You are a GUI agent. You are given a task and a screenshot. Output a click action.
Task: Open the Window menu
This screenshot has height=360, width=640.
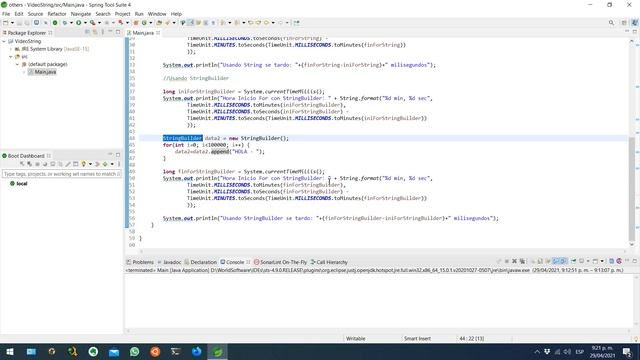point(157,14)
